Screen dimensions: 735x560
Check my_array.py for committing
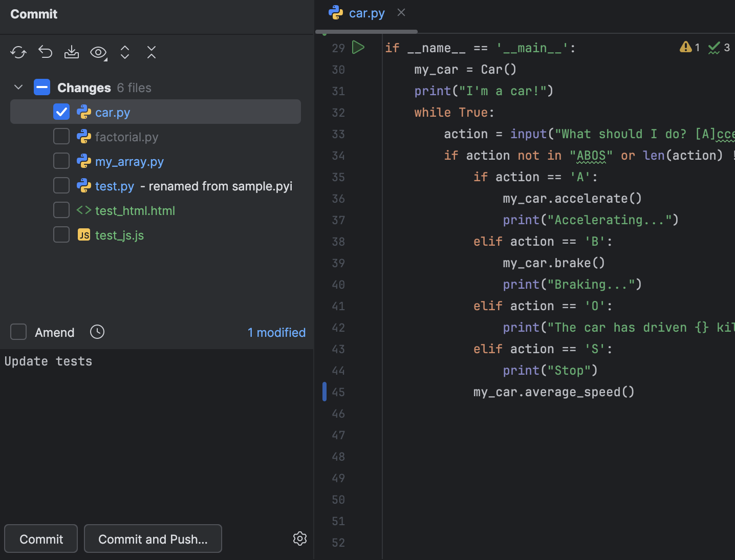click(61, 161)
